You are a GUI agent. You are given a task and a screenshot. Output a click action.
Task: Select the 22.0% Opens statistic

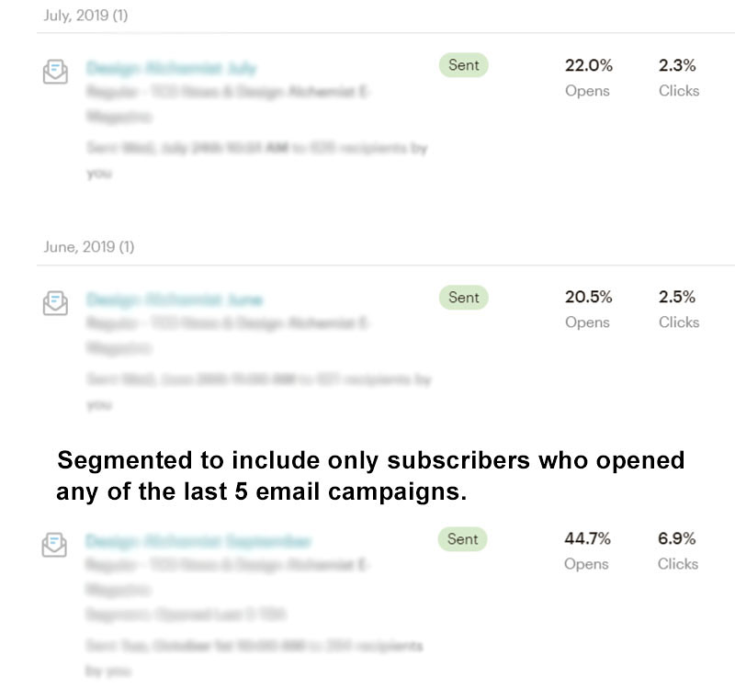tap(588, 77)
